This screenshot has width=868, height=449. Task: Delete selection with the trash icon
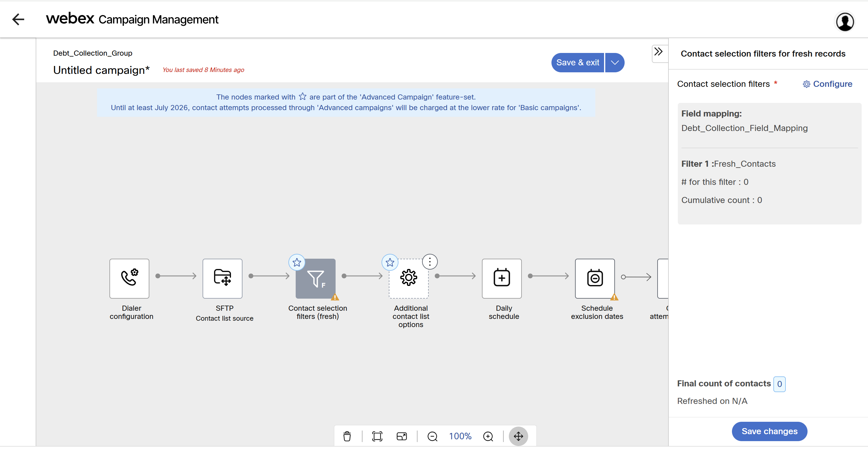pyautogui.click(x=347, y=436)
